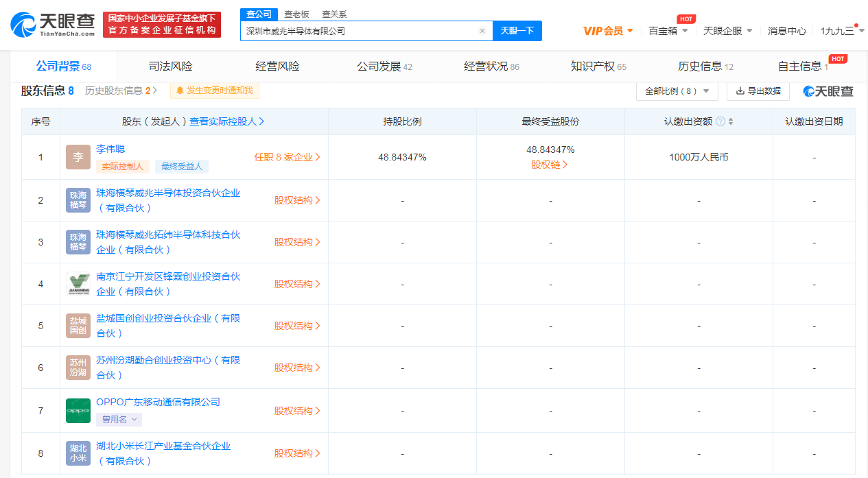Viewport: 868px width, 478px height.
Task: Switch to 公司发展 tab
Action: pyautogui.click(x=384, y=67)
